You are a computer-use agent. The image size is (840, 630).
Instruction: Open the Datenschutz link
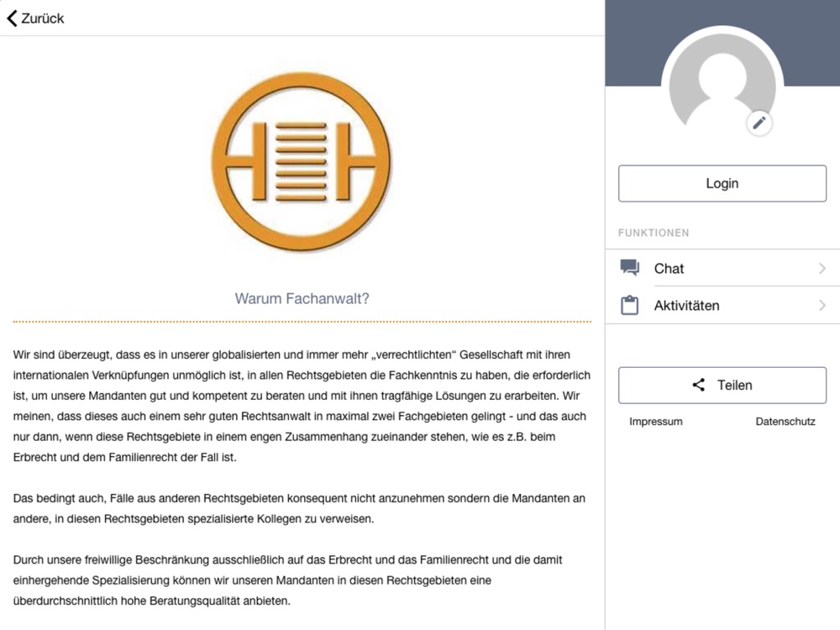point(785,422)
